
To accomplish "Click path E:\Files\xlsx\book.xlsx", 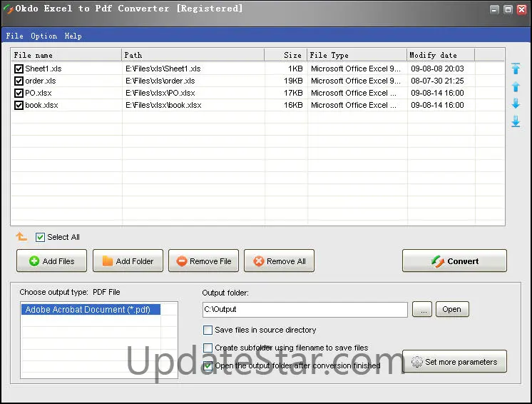I will pos(163,105).
